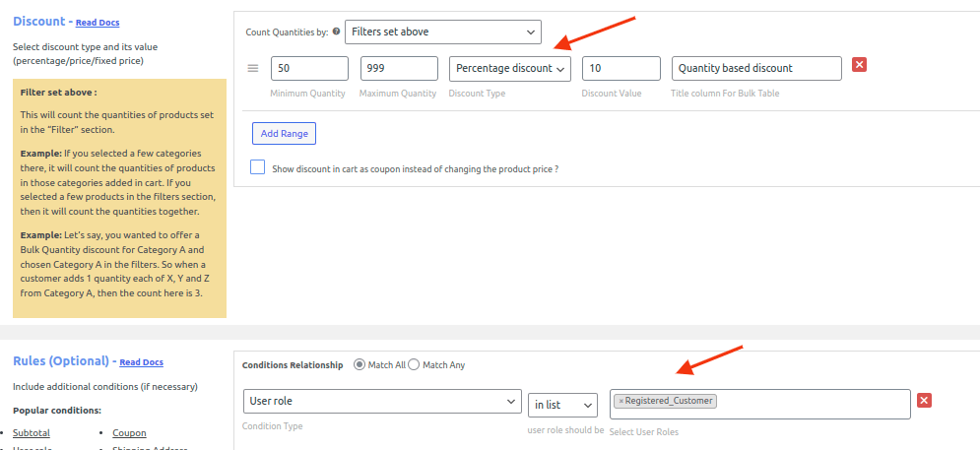Click the Add Range button
Viewport: 980px width, 450px height.
(x=284, y=133)
